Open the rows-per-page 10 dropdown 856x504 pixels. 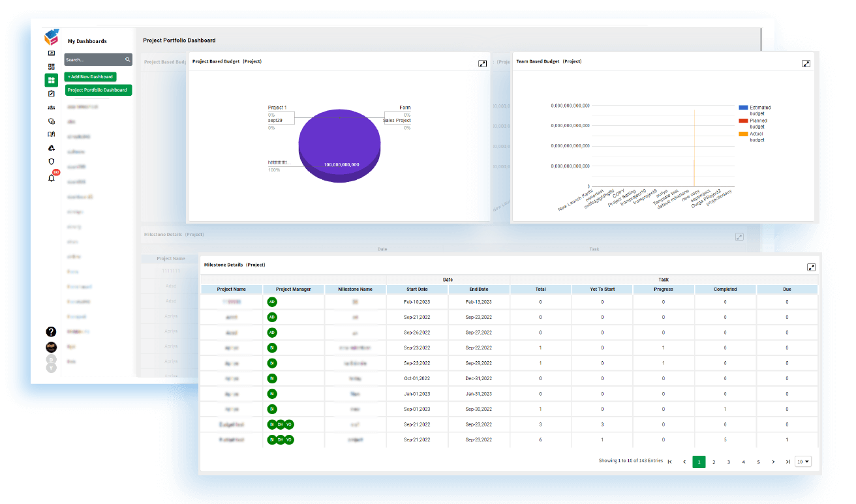tap(802, 461)
